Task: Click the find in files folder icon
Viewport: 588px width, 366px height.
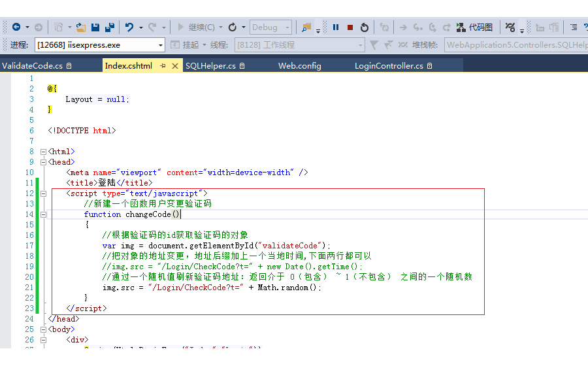Action: tap(306, 27)
